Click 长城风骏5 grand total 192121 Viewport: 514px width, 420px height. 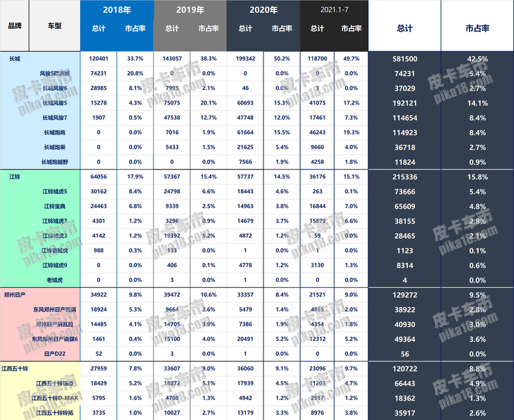pos(405,103)
